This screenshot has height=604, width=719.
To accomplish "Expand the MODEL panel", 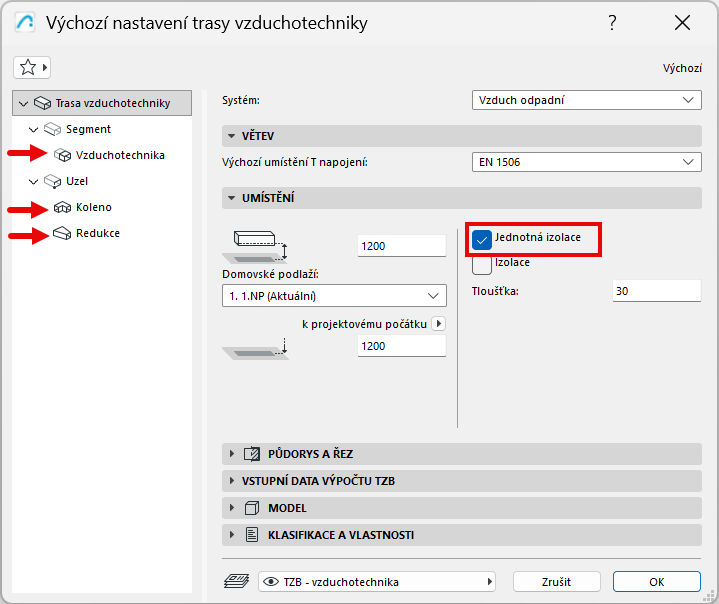I will (232, 508).
